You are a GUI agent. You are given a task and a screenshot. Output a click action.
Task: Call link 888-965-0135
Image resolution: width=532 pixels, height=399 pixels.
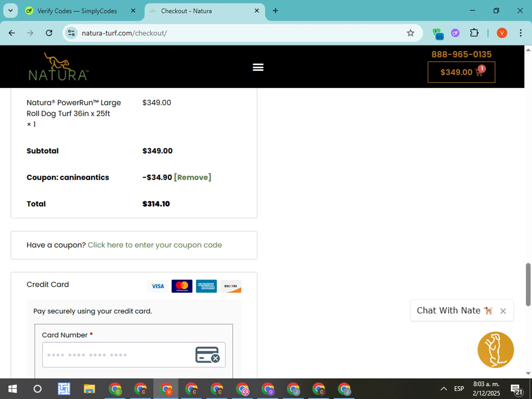(461, 54)
